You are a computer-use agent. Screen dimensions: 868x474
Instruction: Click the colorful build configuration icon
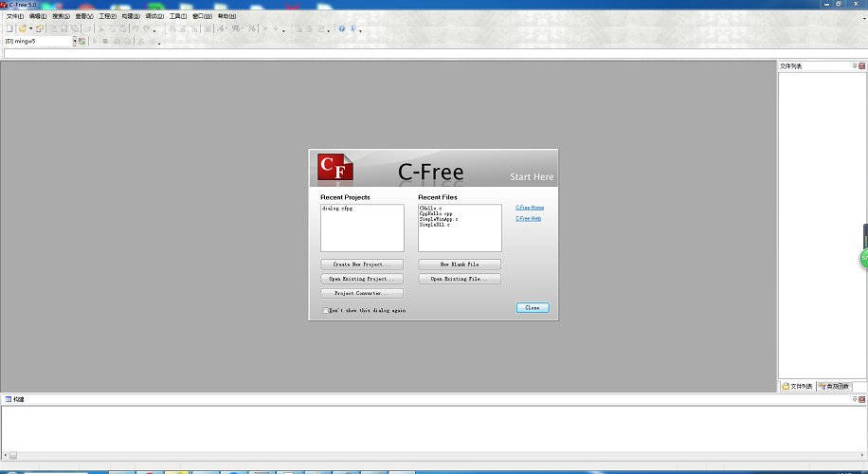point(81,41)
